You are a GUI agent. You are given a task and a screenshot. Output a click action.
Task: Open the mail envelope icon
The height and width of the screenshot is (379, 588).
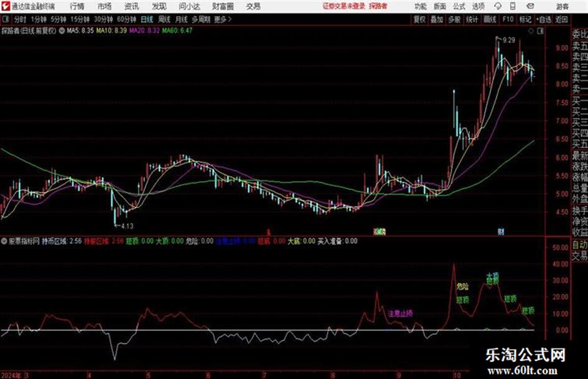pos(530,6)
